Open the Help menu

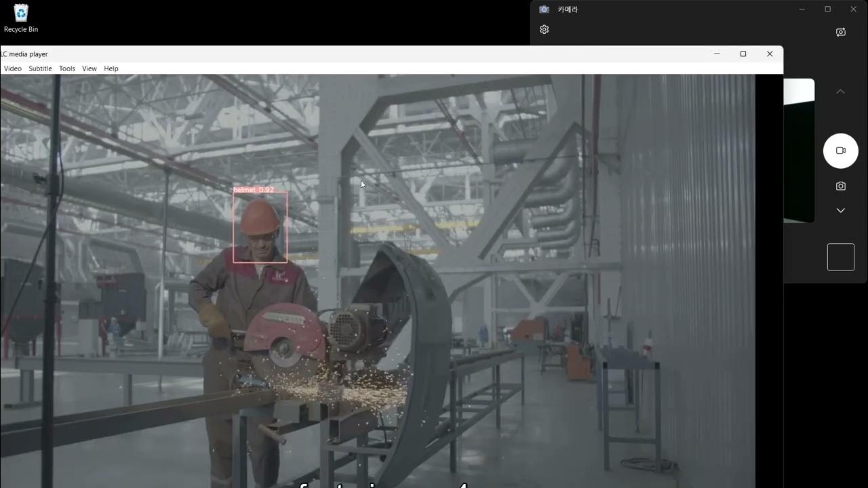111,68
